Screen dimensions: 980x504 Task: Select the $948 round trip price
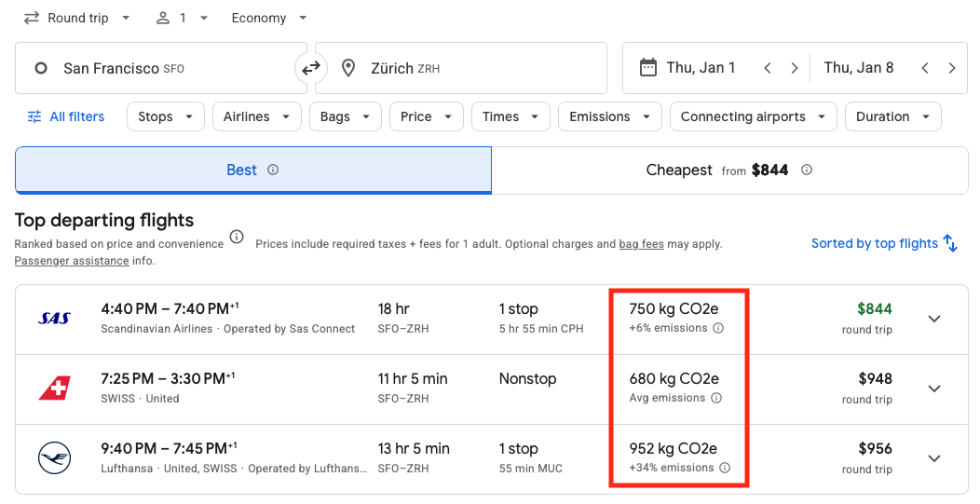click(875, 379)
